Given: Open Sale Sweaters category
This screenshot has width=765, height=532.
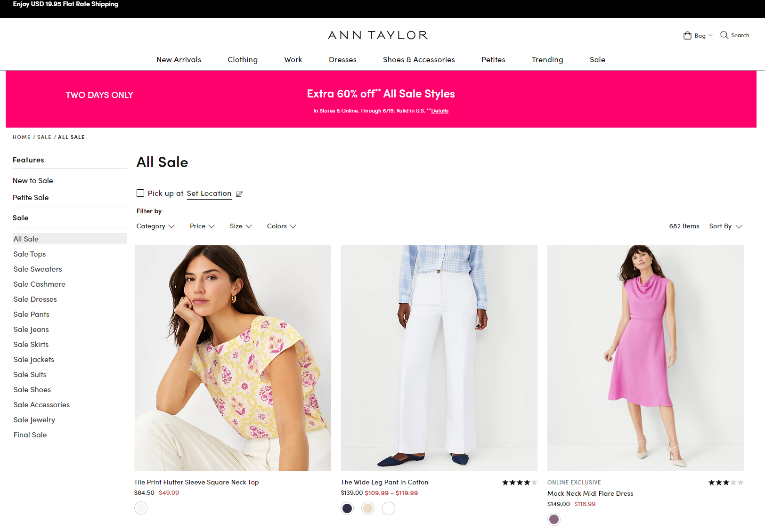Looking at the screenshot, I should (38, 269).
